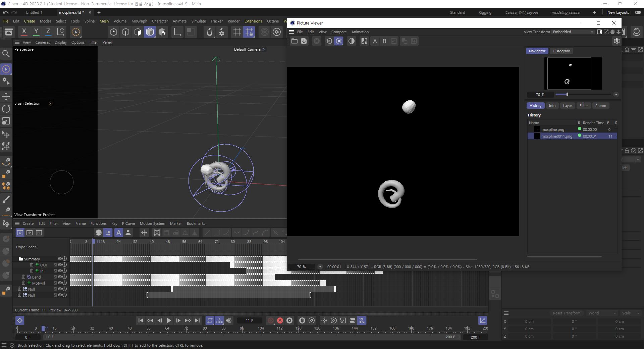Expand the Bend track in timeline

click(x=24, y=277)
